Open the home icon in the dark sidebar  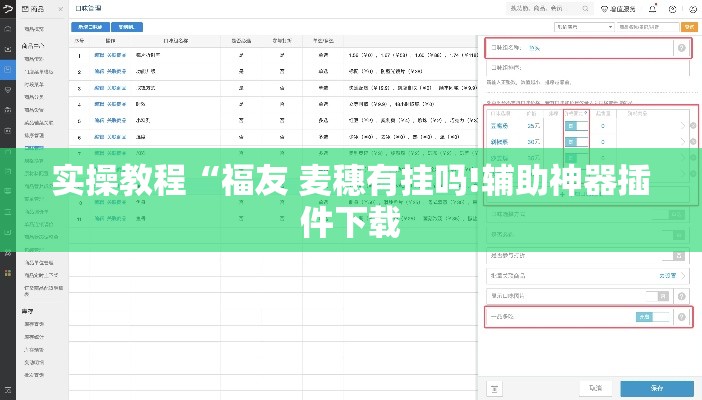pos(8,29)
